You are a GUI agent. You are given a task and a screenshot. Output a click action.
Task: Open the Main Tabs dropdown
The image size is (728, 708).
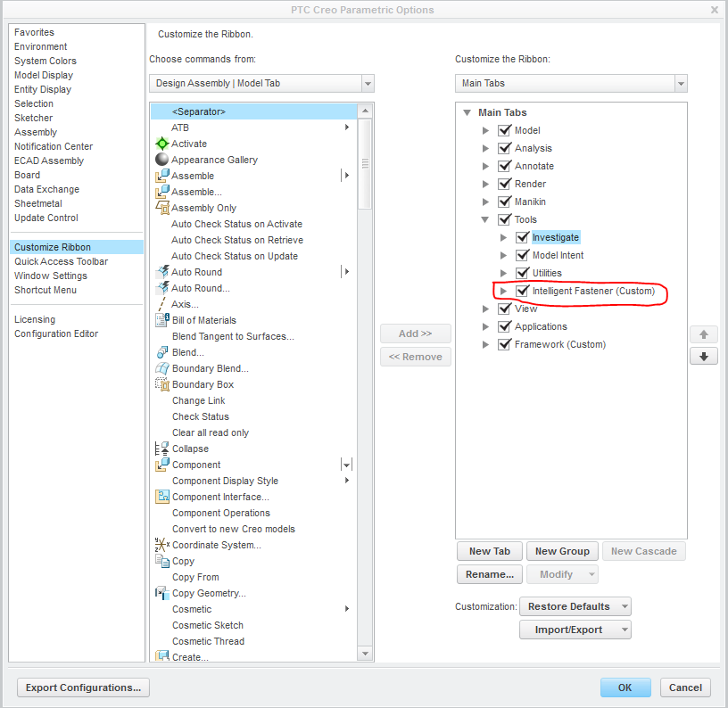(x=681, y=84)
